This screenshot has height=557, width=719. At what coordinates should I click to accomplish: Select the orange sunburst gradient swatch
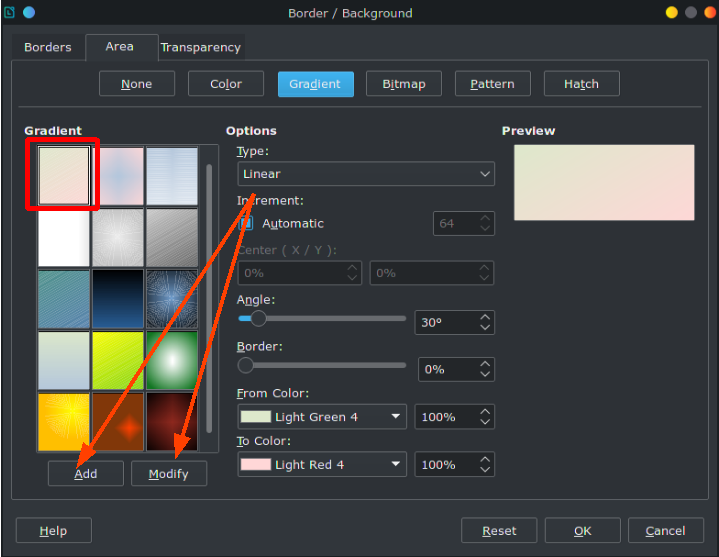64,422
